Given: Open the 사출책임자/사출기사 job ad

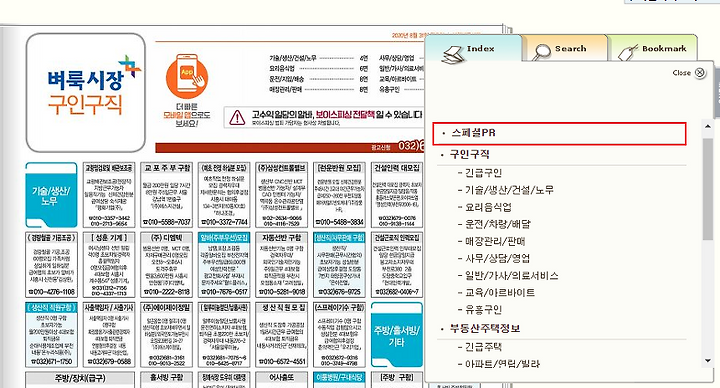Looking at the screenshot, I should click(109, 335).
